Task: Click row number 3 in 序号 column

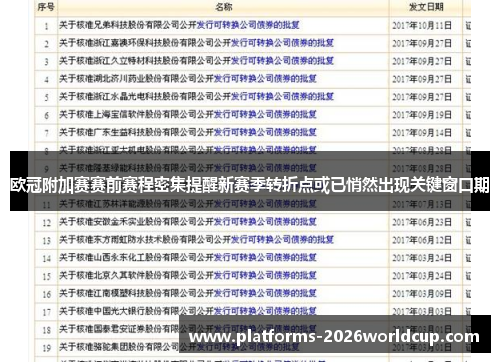Action: click(46, 62)
